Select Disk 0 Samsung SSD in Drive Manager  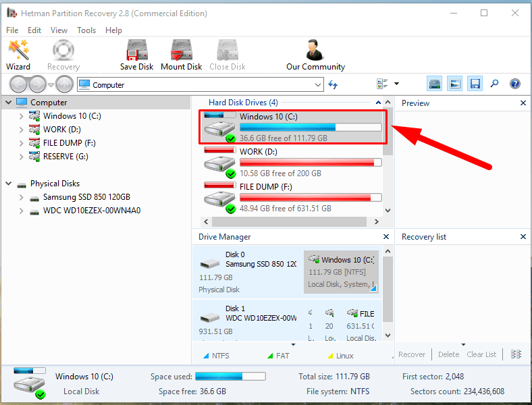click(x=248, y=272)
